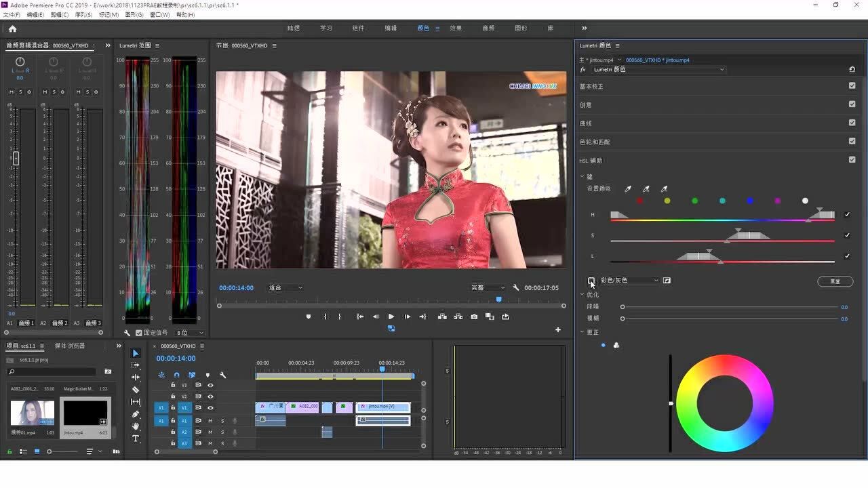Play the video in Program monitor

coord(391,317)
